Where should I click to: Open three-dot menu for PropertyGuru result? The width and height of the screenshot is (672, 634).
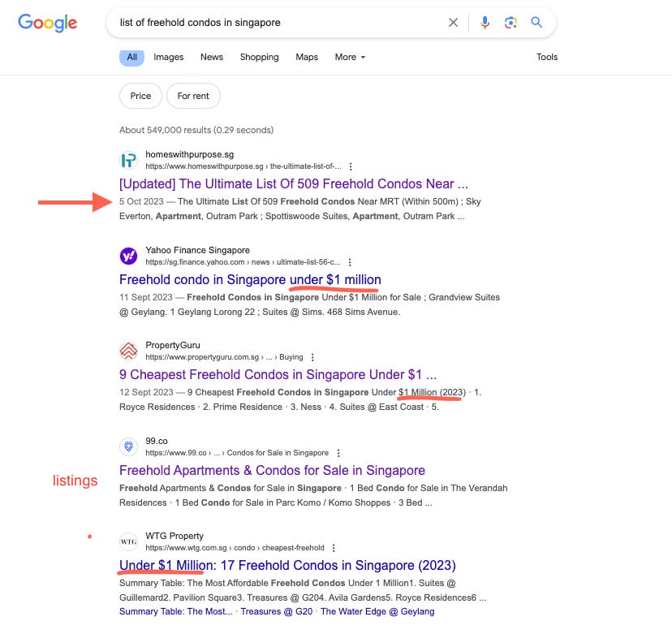pyautogui.click(x=312, y=357)
